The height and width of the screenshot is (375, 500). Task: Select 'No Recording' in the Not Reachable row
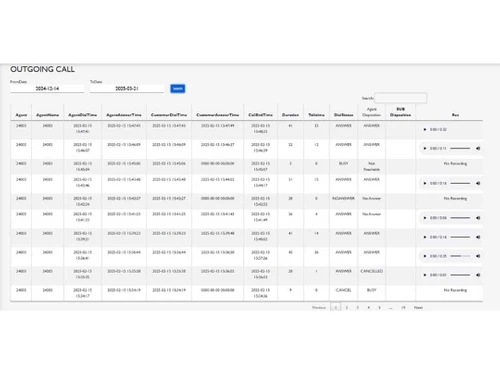(x=455, y=164)
